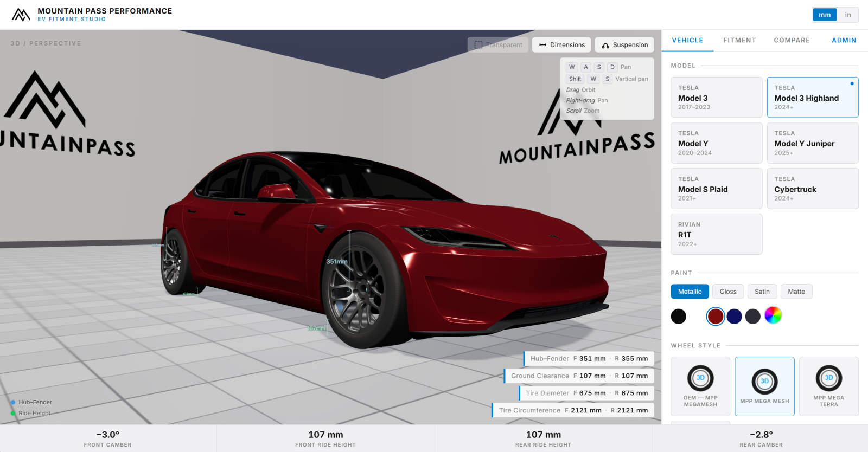Select Metallic paint finish
This screenshot has height=452, width=868.
pos(690,292)
